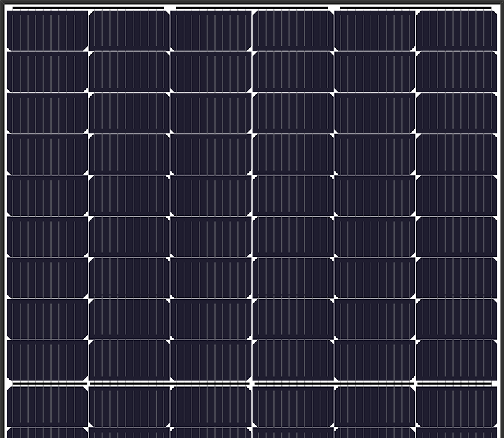Select last-column cell just below the lower busbar

pyautogui.click(x=457, y=405)
